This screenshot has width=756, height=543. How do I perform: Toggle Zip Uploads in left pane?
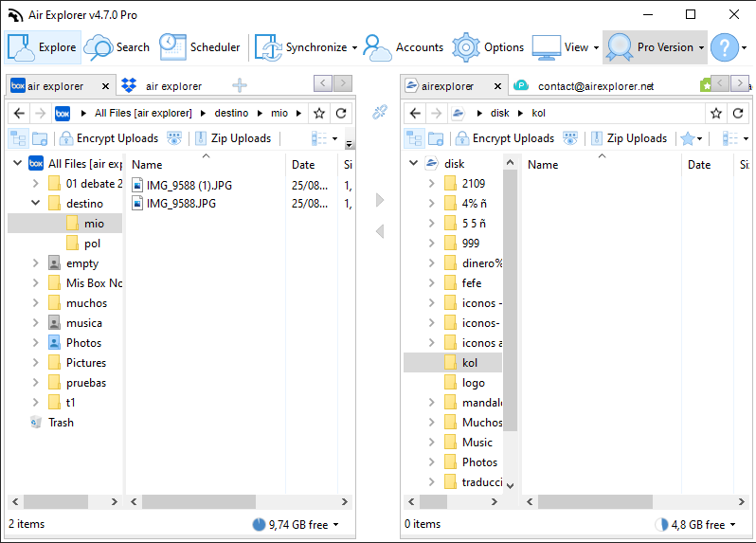pyautogui.click(x=233, y=139)
